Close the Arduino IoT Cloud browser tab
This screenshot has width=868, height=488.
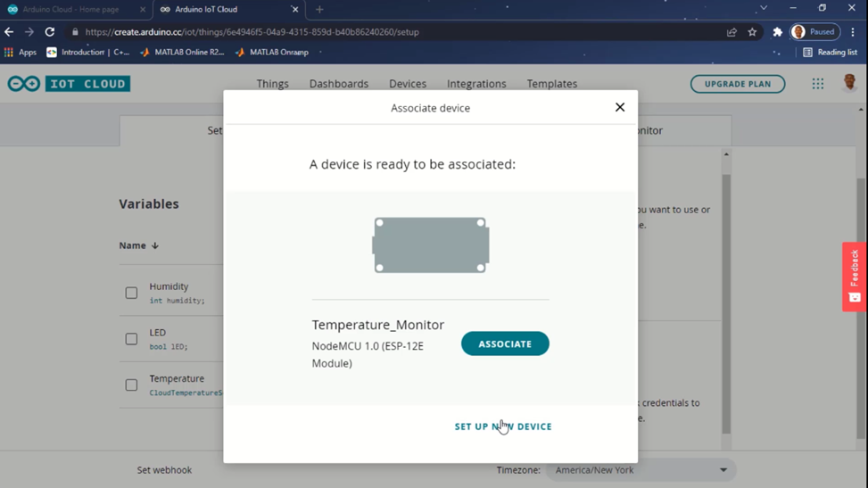[295, 10]
